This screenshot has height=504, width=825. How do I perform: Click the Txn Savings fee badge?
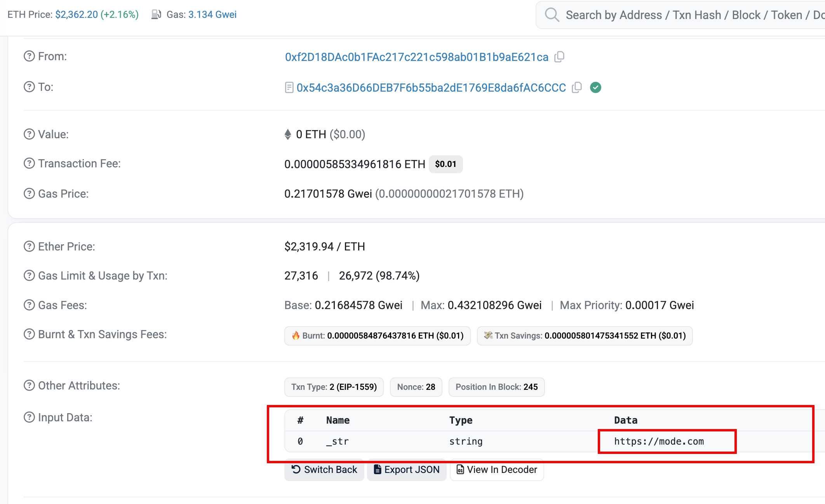pos(585,336)
